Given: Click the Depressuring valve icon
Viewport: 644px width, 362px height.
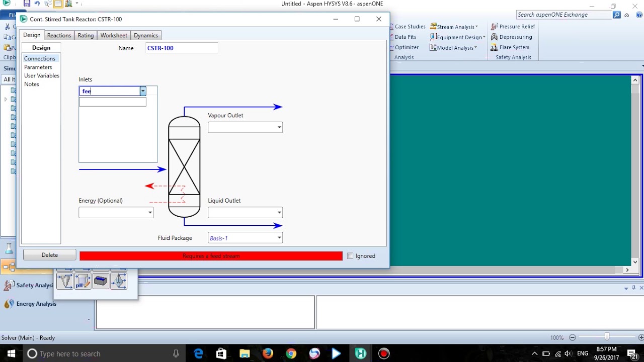Looking at the screenshot, I should 495,37.
